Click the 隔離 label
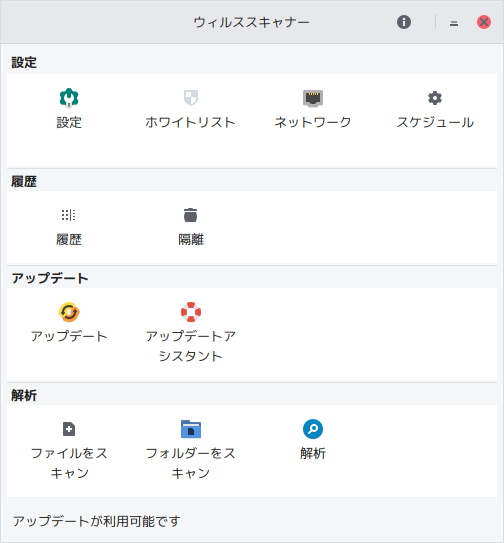 pyautogui.click(x=191, y=239)
